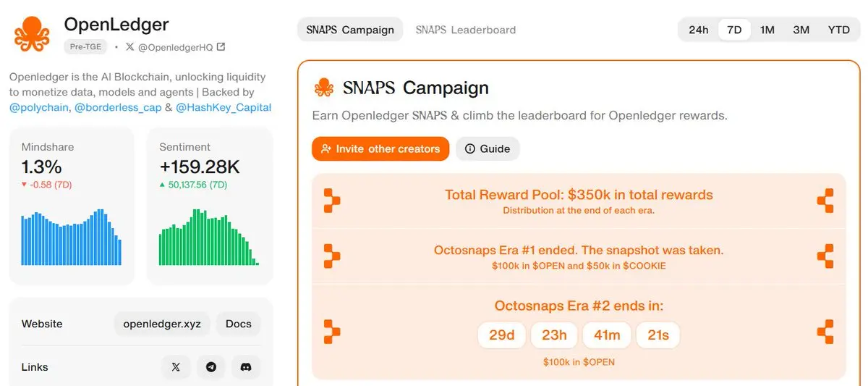
Task: Click the orange node icon left of Total Reward Pool
Action: point(331,200)
